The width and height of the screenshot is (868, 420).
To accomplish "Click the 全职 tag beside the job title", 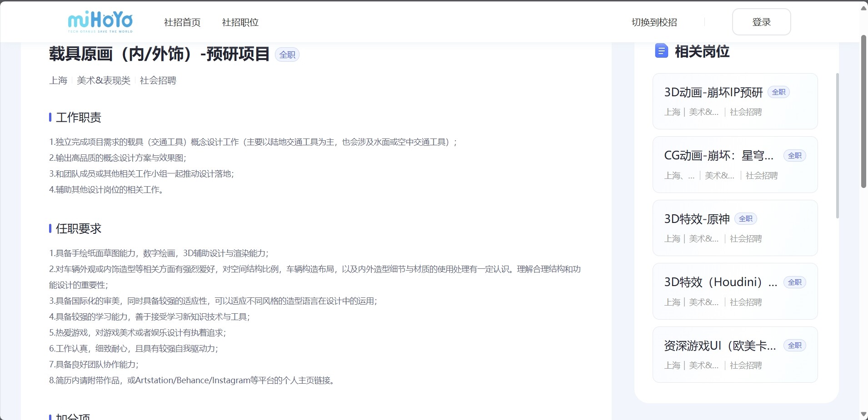I will click(x=287, y=55).
